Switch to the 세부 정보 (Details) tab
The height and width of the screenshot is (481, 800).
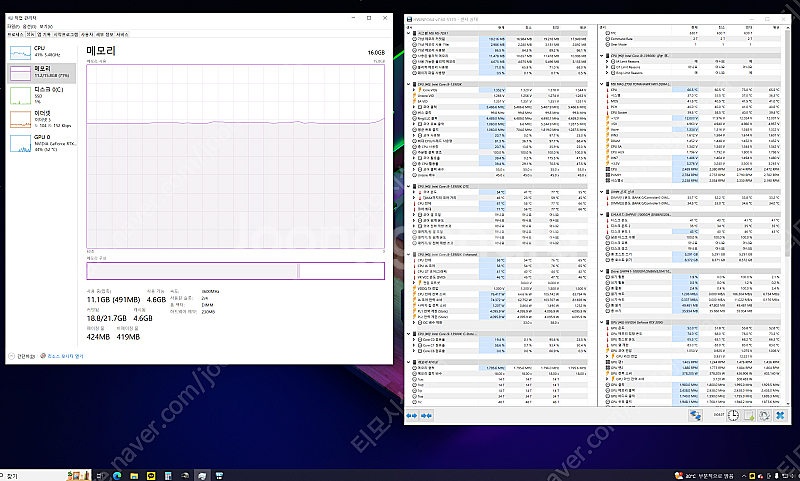tap(105, 35)
